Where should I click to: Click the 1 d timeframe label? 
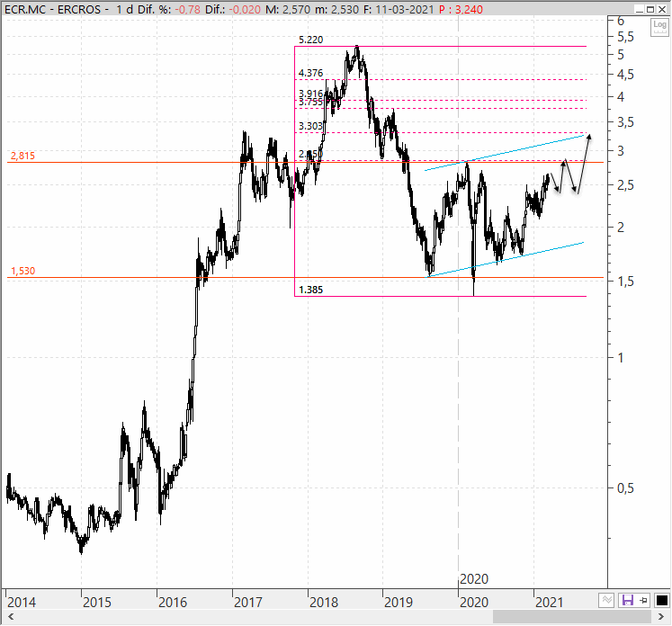coord(125,9)
